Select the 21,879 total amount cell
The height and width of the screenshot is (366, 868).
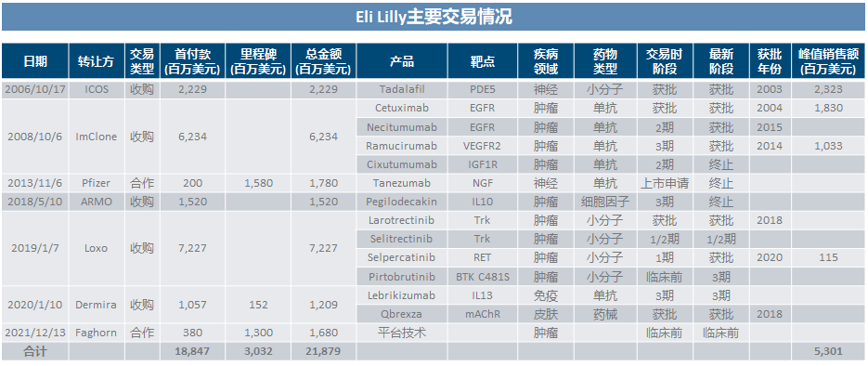(x=323, y=351)
